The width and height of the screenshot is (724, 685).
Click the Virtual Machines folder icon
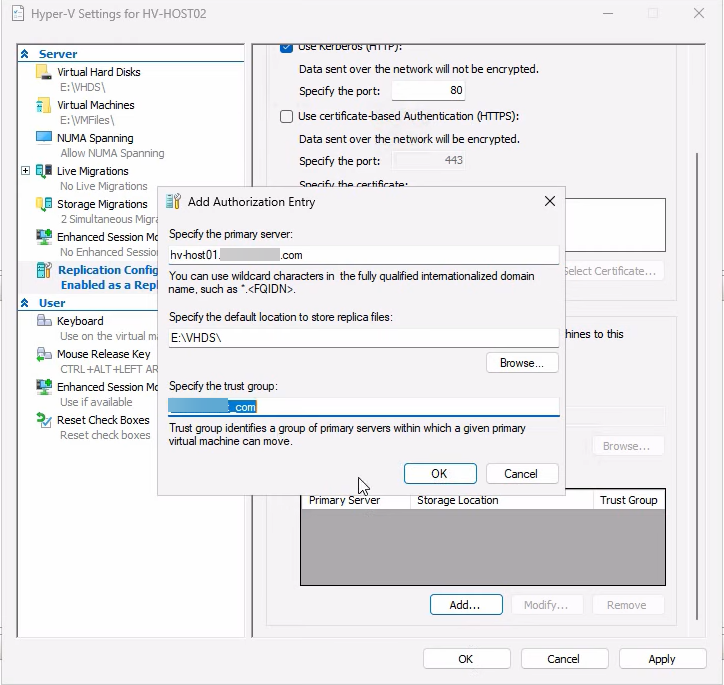pyautogui.click(x=44, y=105)
